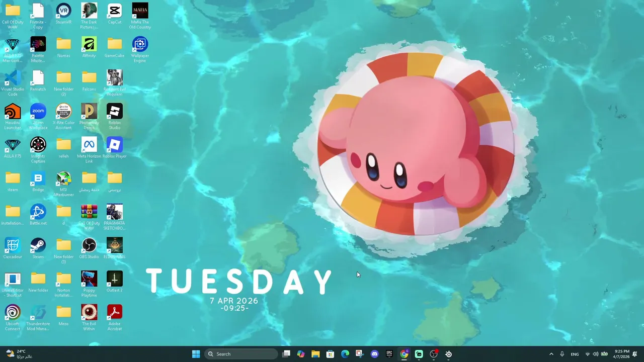Select Call Of Duty WAW WinRAR archive

[x=89, y=218]
